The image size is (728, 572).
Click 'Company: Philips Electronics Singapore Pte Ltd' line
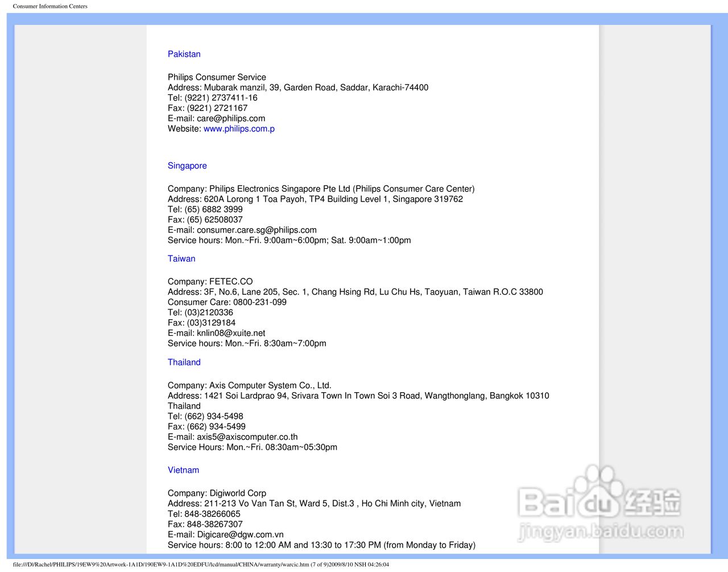(x=321, y=189)
